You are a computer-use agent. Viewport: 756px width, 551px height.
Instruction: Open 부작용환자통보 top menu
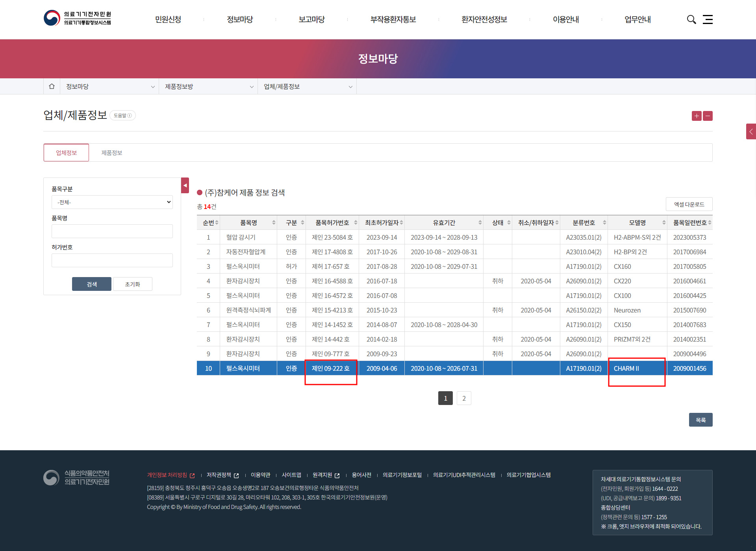(x=393, y=19)
